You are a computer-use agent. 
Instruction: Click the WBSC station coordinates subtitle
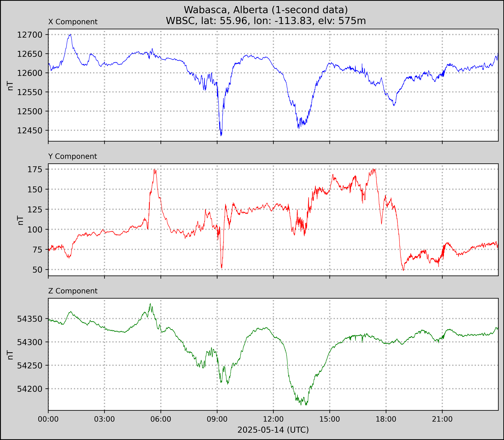[x=266, y=21]
